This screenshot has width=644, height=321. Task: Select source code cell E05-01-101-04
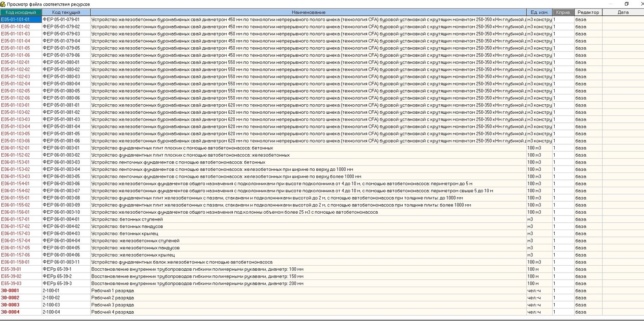click(x=21, y=41)
